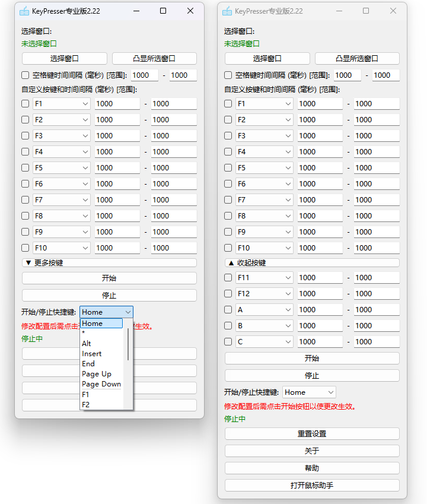
Task: Check the F12 key checkbox
Action: [x=228, y=294]
